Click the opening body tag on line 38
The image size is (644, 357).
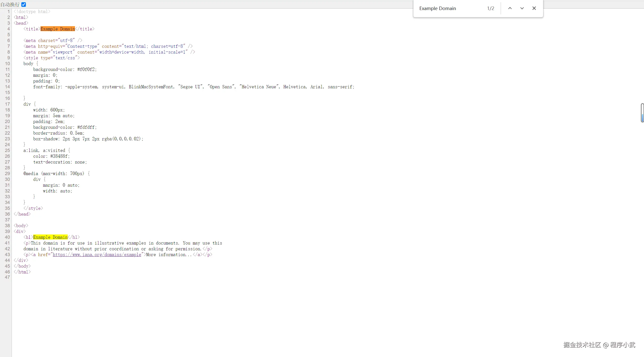(21, 226)
